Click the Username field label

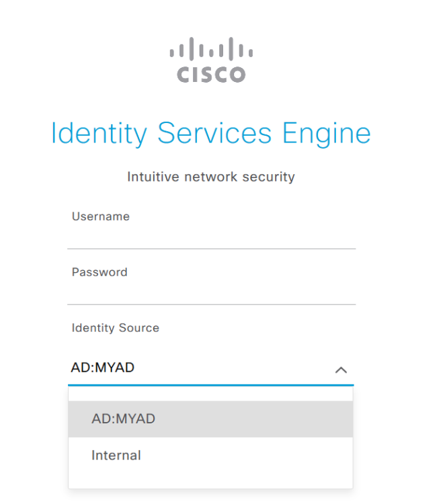coord(101,216)
